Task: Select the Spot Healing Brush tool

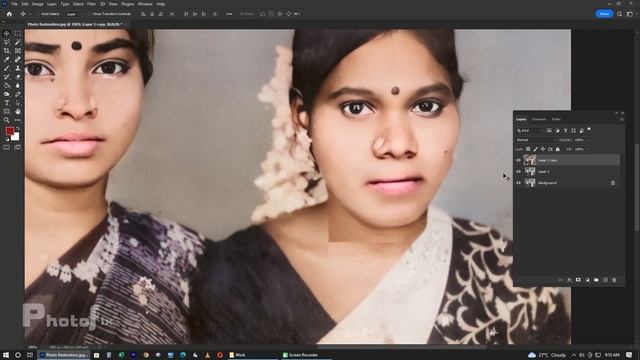Action: (x=18, y=60)
